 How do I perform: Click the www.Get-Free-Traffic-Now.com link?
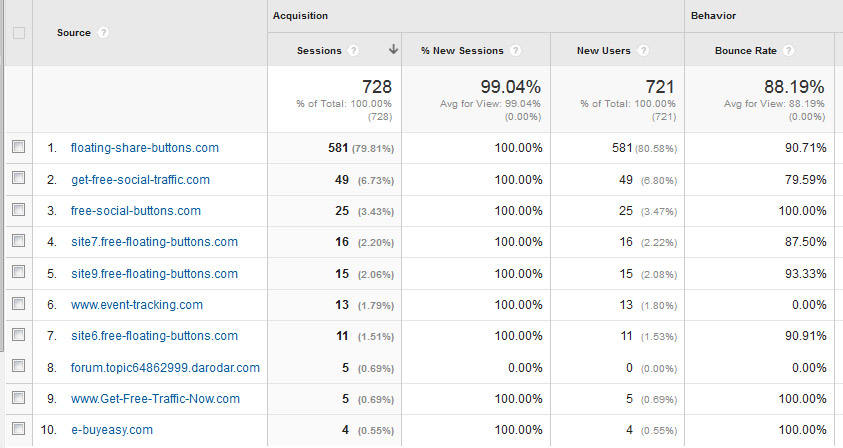[x=155, y=399]
